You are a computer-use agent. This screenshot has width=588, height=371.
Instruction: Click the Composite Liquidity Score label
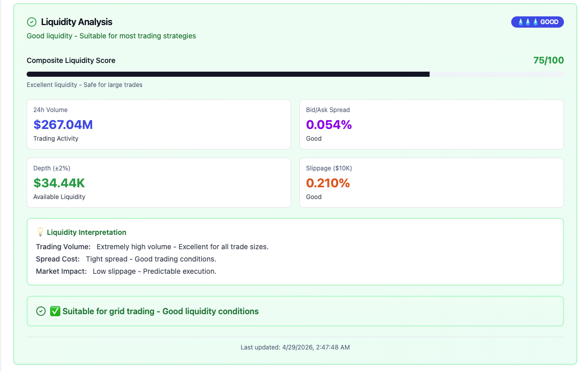[71, 60]
